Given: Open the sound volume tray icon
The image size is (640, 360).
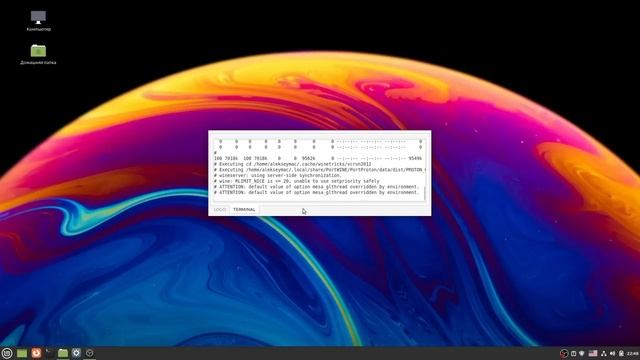Looking at the screenshot, I should [612, 353].
